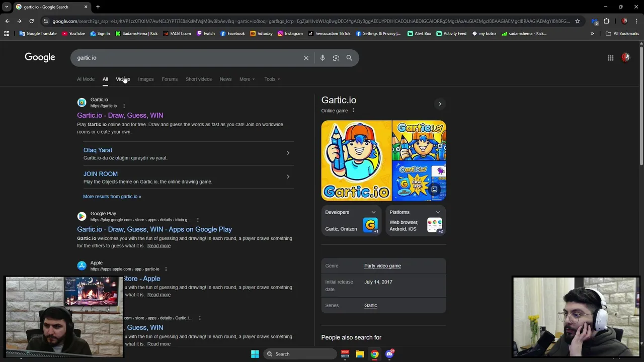Select the All results tab
The height and width of the screenshot is (362, 644).
coord(105,79)
